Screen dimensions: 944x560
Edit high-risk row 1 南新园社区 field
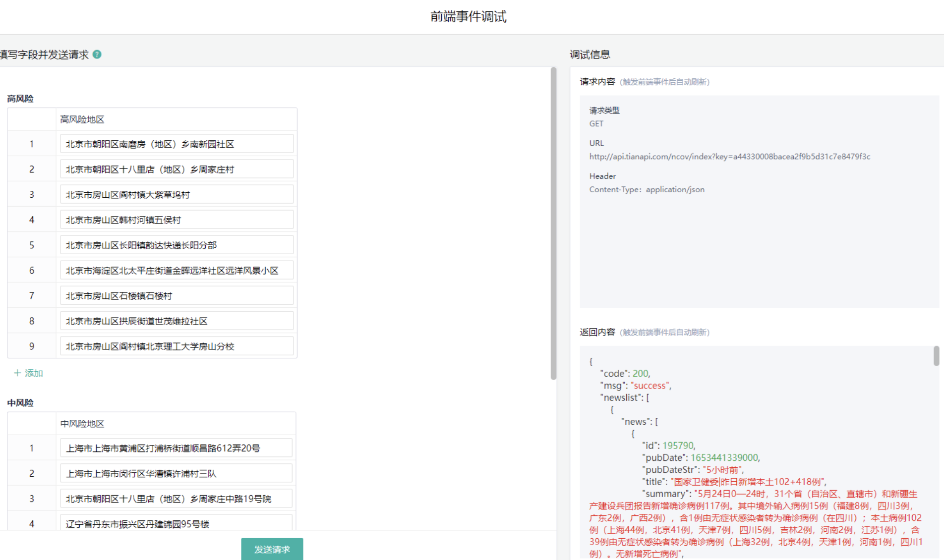(x=177, y=144)
